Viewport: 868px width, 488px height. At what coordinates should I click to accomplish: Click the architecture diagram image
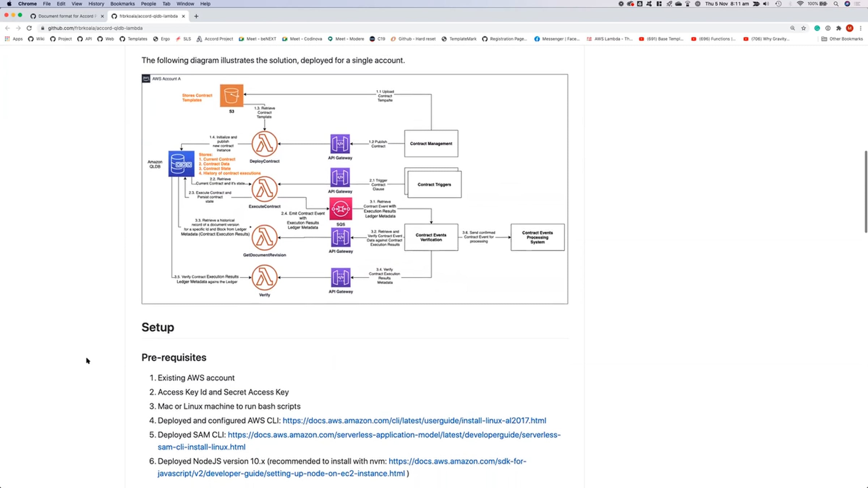click(354, 189)
